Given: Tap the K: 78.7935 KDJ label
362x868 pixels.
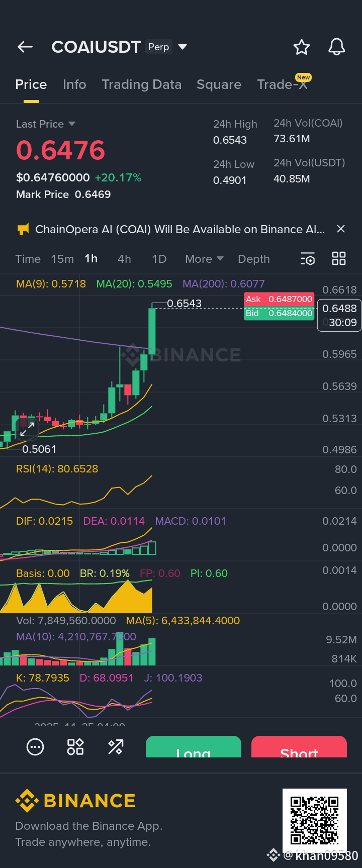Looking at the screenshot, I should click(x=43, y=678).
